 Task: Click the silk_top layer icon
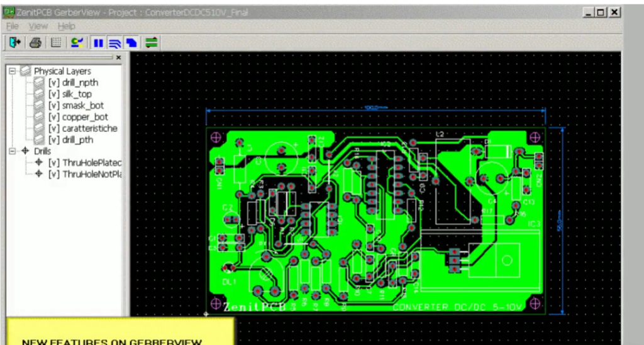pos(39,94)
